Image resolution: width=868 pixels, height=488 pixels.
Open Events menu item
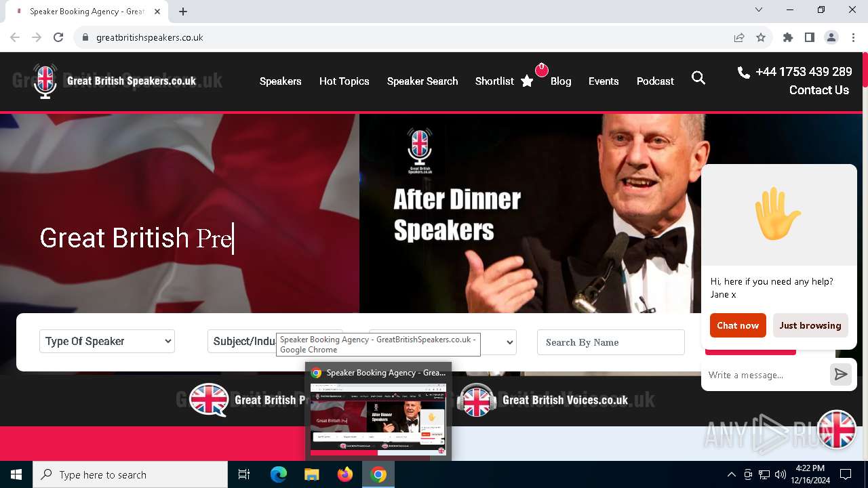click(604, 81)
